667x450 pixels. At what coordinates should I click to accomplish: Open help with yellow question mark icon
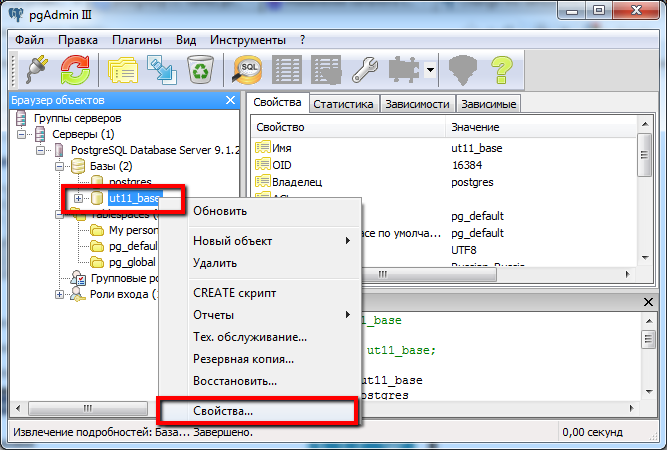[502, 70]
